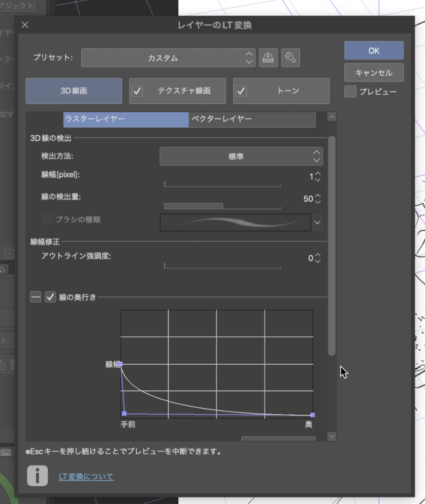Close the レイヤーのLT変換 dialog
425x504 pixels.
(25, 25)
